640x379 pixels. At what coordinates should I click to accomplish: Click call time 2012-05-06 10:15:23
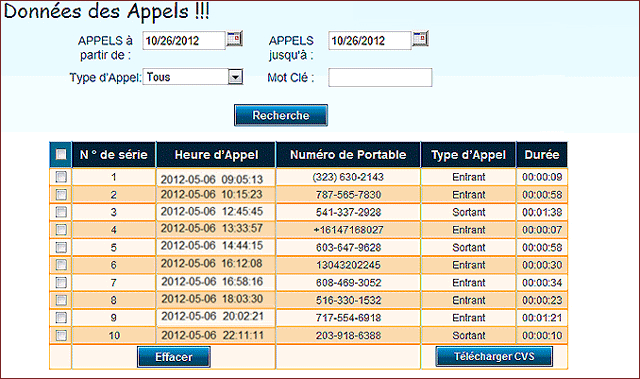[211, 194]
